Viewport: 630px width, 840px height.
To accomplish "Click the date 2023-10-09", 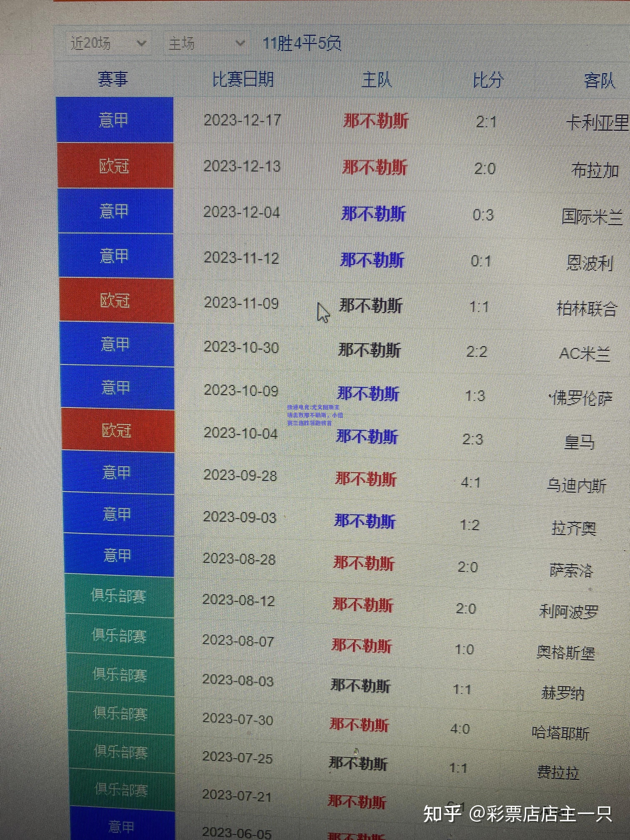I will pyautogui.click(x=241, y=390).
